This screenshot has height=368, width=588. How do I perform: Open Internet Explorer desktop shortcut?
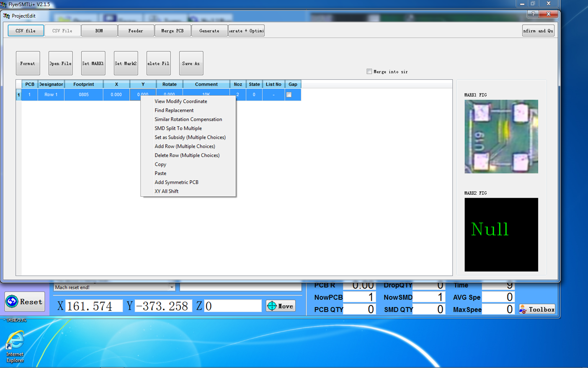coord(15,347)
